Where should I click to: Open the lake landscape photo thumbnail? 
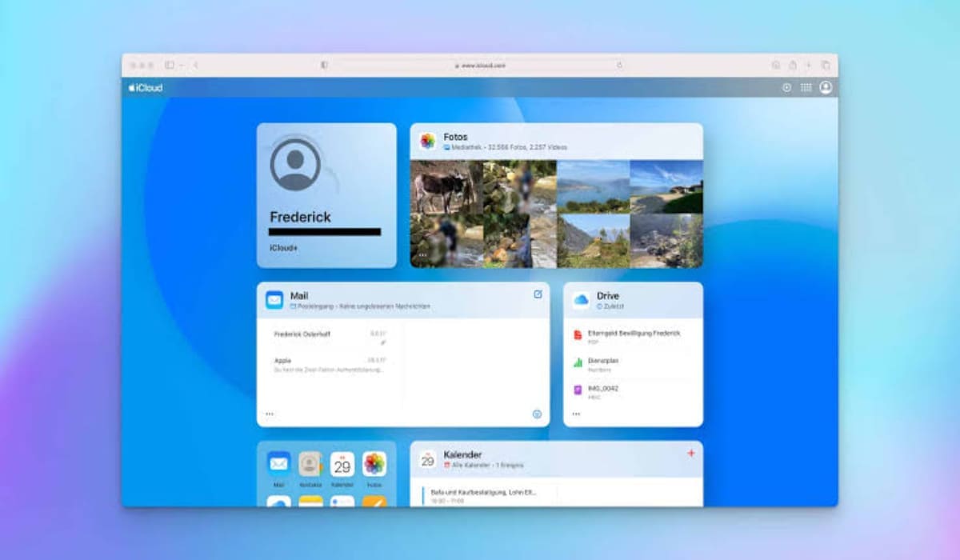pyautogui.click(x=593, y=187)
